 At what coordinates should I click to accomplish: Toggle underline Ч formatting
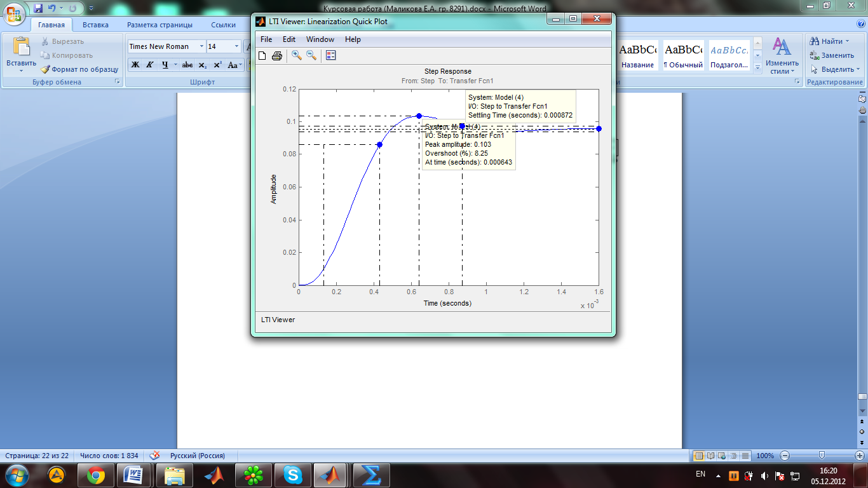(165, 65)
